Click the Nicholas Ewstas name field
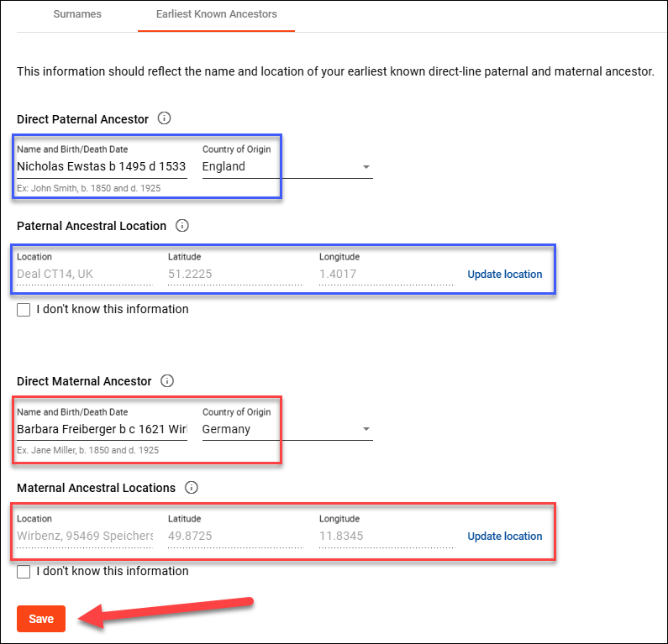 pos(101,166)
